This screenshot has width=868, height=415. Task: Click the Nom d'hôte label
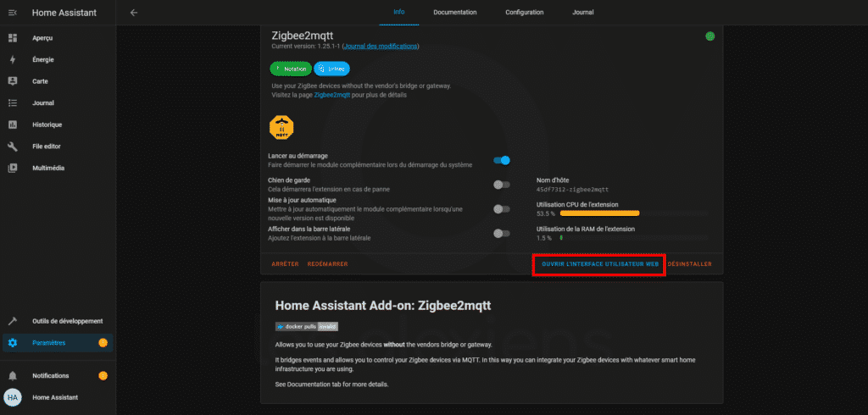point(553,180)
